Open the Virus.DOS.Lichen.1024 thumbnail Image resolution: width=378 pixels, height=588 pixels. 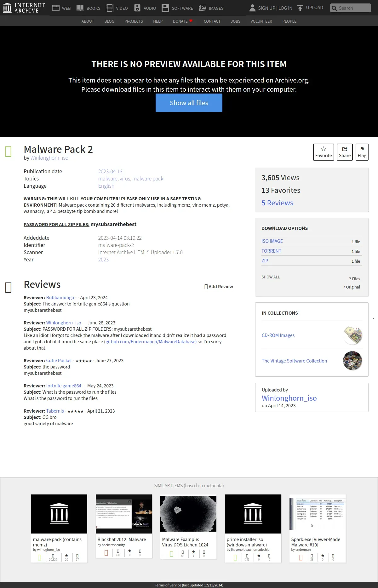(x=188, y=514)
